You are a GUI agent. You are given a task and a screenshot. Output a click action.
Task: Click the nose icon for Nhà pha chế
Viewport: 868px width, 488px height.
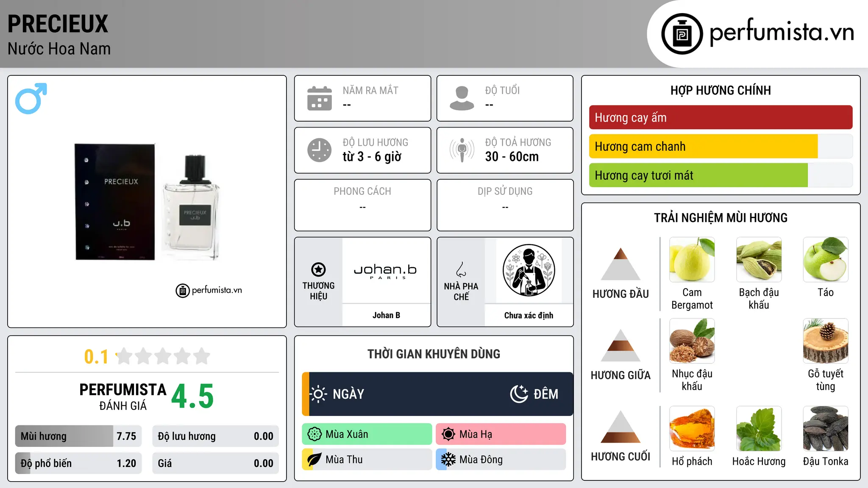[x=461, y=269]
